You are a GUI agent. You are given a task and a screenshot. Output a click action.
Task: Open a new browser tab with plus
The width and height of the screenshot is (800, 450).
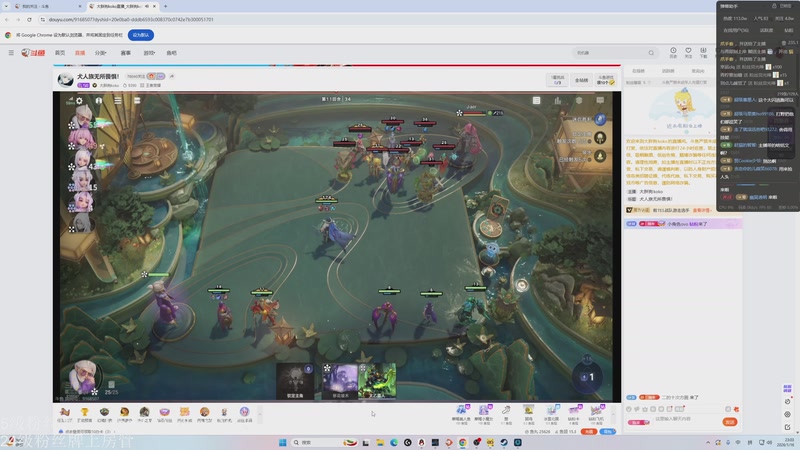165,6
